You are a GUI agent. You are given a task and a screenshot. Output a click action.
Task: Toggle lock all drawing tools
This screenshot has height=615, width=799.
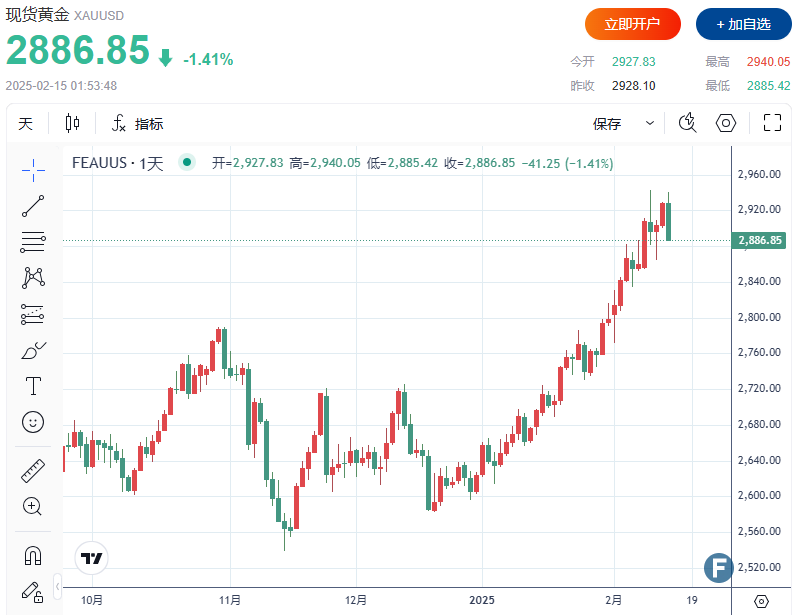pyautogui.click(x=33, y=591)
